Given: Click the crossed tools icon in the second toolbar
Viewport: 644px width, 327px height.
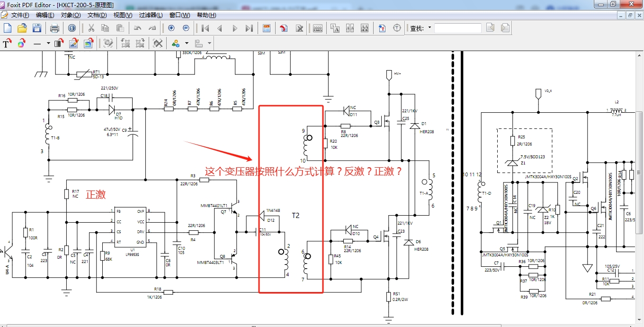Looking at the screenshot, I should 158,44.
